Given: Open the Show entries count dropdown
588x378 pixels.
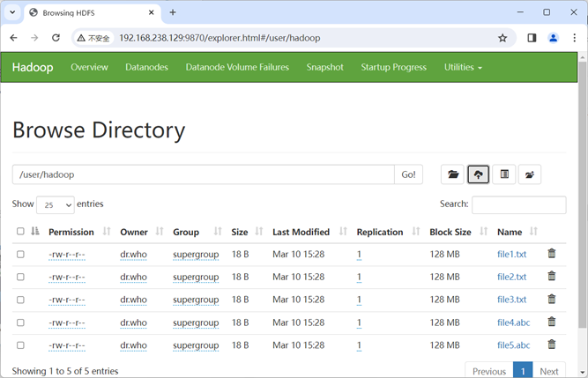Looking at the screenshot, I should point(56,205).
